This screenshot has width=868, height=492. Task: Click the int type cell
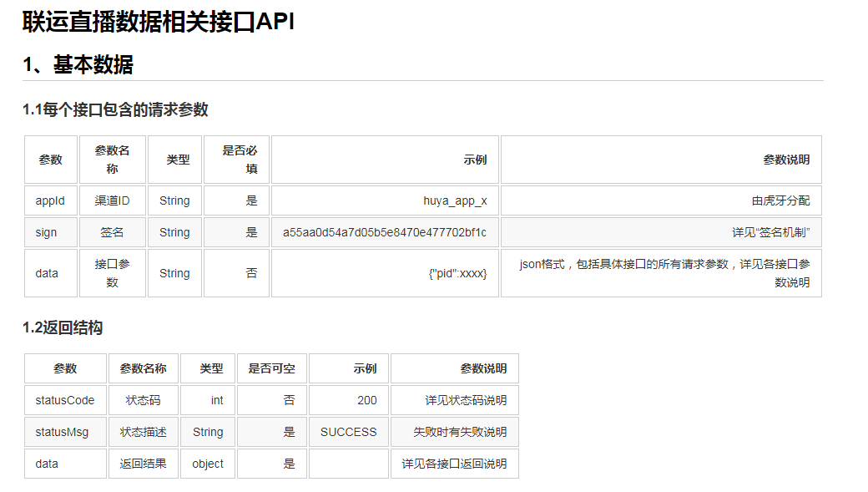tap(208, 400)
